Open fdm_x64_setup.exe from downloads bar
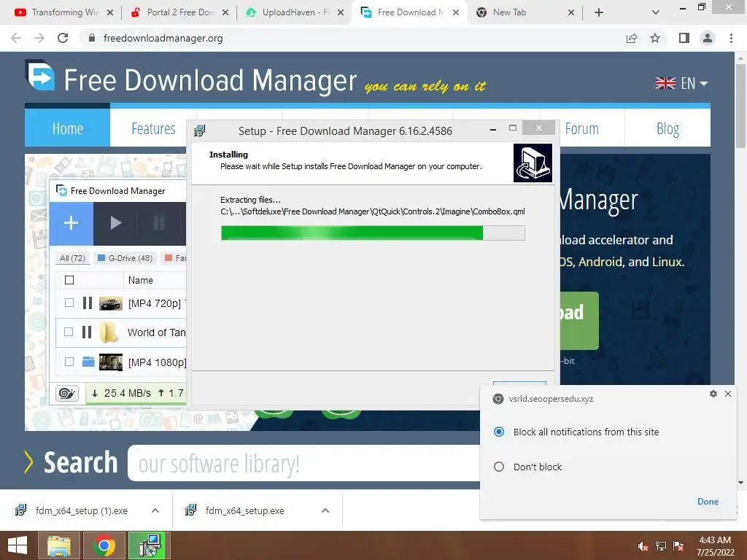The image size is (747, 560). 245,510
